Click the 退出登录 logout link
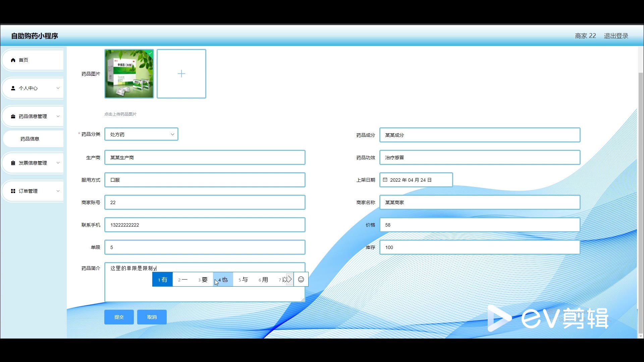Screen dimensions: 644x362 click(x=616, y=36)
